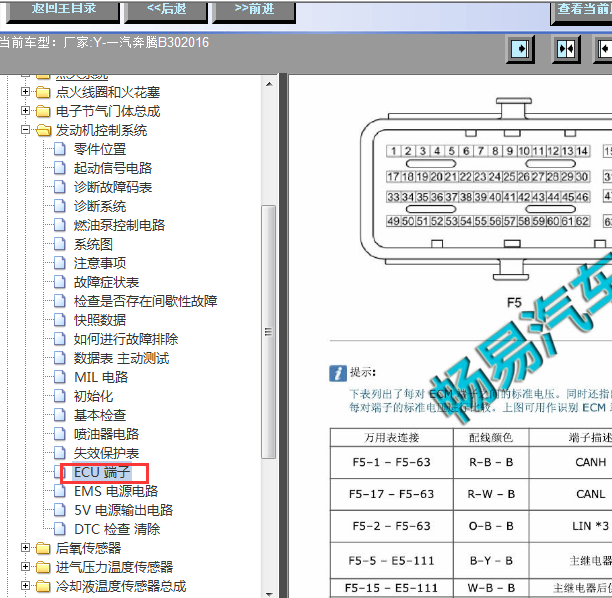Screen dimensions: 612x598
Task: Click tree scrollbar down arrow
Action: (269, 594)
